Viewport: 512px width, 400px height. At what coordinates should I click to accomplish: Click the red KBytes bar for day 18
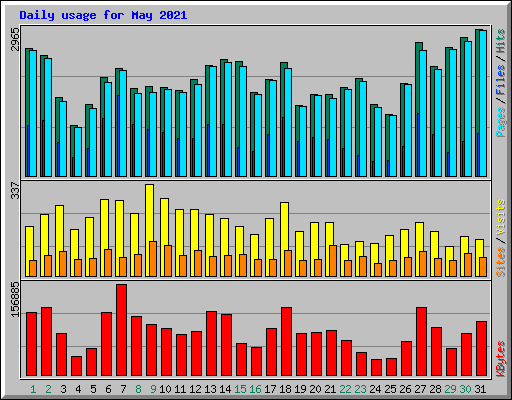pos(287,342)
